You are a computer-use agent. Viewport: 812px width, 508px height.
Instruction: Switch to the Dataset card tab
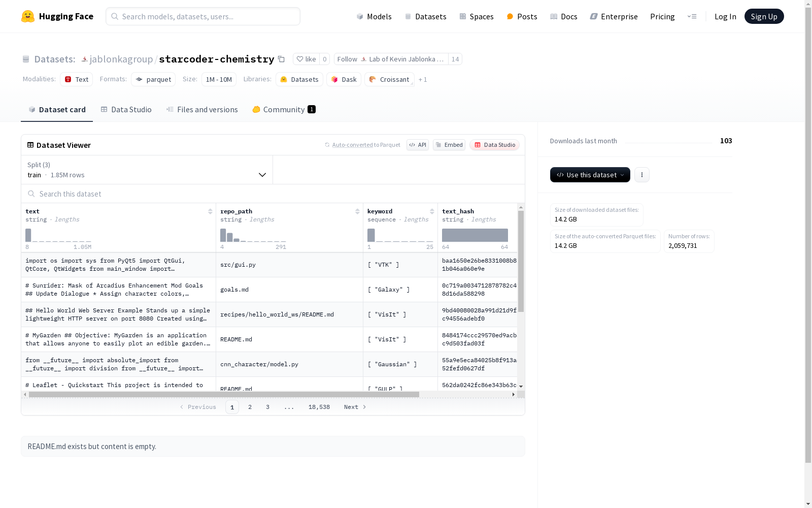click(57, 110)
